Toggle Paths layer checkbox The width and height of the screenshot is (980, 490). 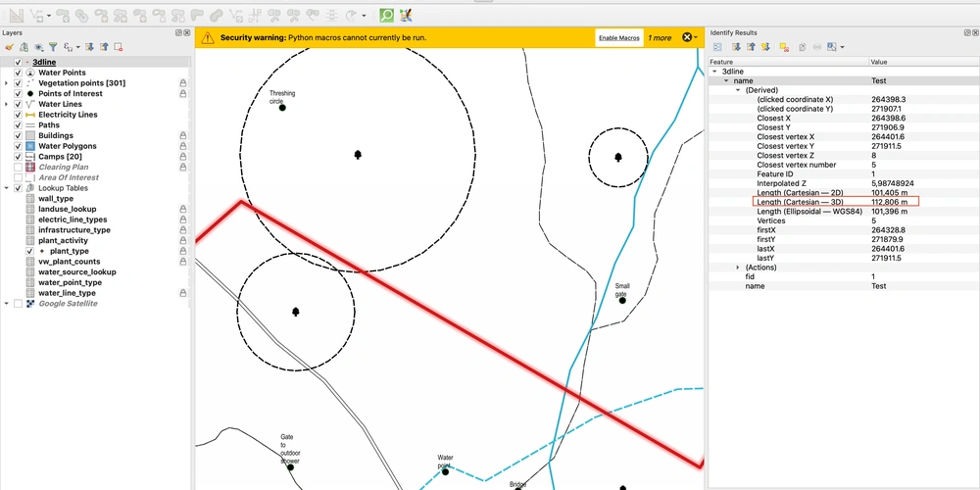point(18,125)
